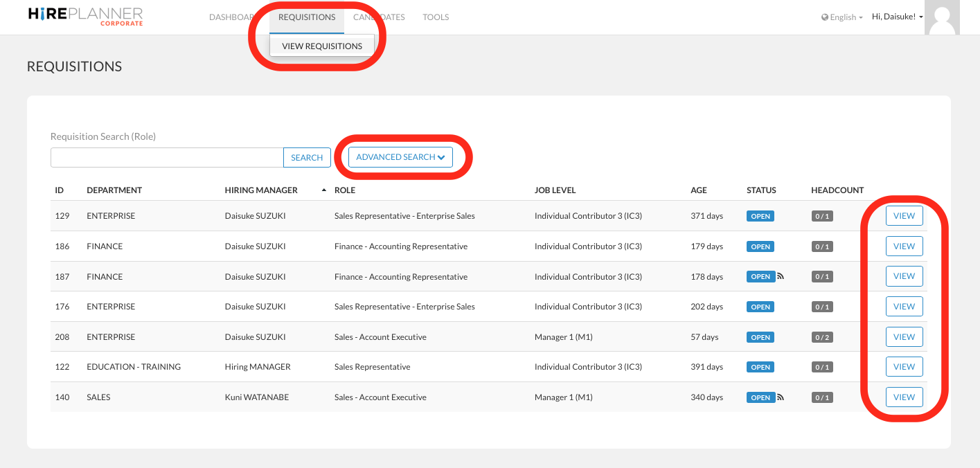This screenshot has width=980, height=468.
Task: Click the Requisition Search input field
Action: tap(167, 158)
